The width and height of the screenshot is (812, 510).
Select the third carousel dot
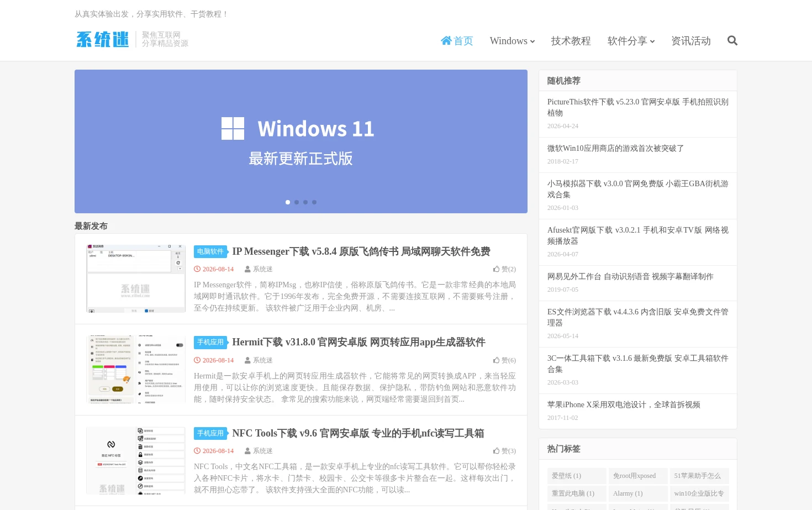pyautogui.click(x=305, y=202)
